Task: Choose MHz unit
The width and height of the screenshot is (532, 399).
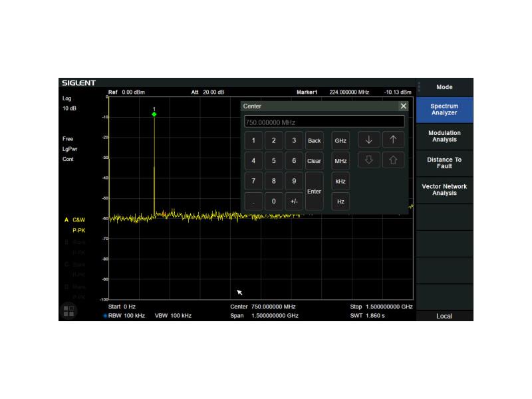Action: [x=340, y=161]
